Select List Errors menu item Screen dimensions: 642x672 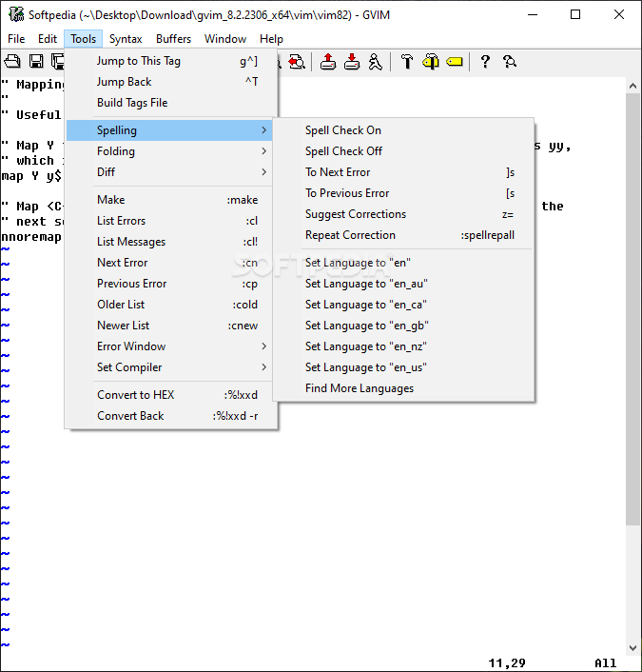coord(169,221)
